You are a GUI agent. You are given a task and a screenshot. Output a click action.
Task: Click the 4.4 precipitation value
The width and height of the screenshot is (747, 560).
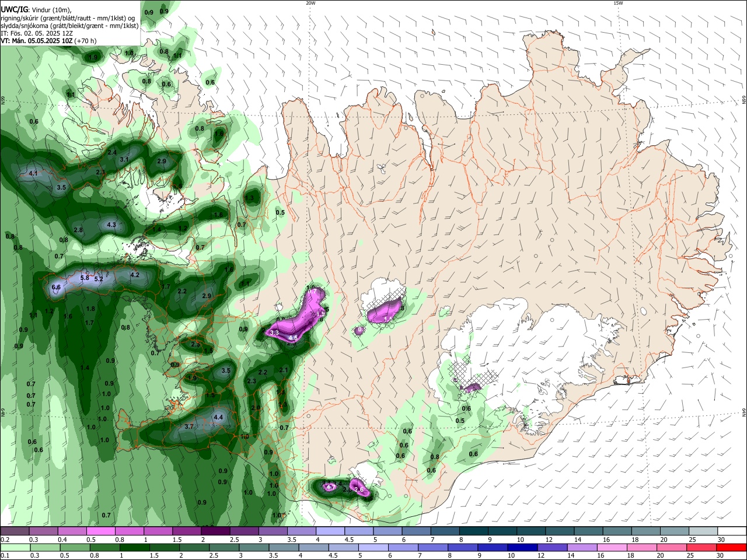pos(219,418)
